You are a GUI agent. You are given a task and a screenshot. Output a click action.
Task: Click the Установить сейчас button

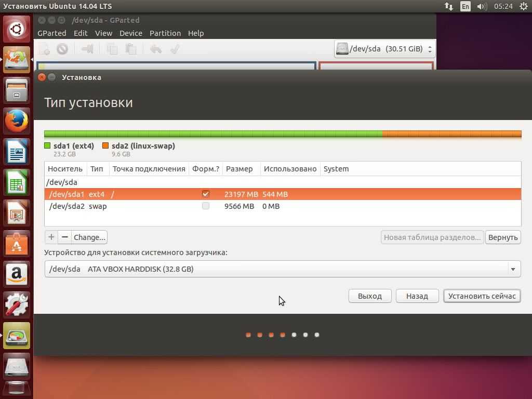point(482,296)
